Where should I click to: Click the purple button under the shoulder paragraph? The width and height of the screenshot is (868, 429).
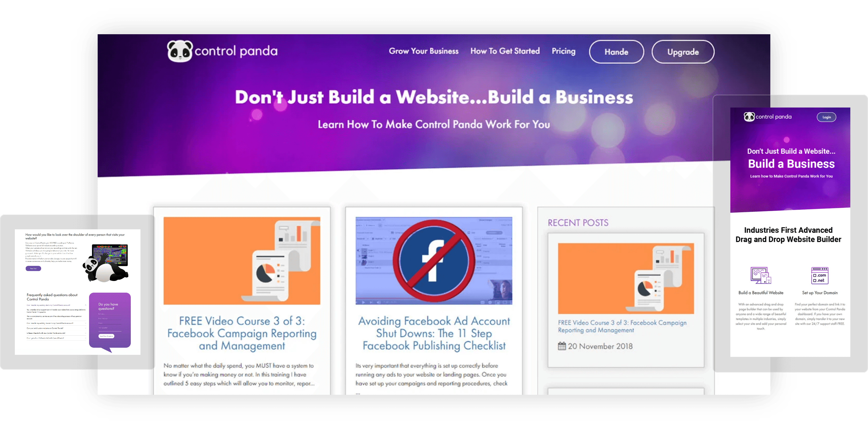33,268
